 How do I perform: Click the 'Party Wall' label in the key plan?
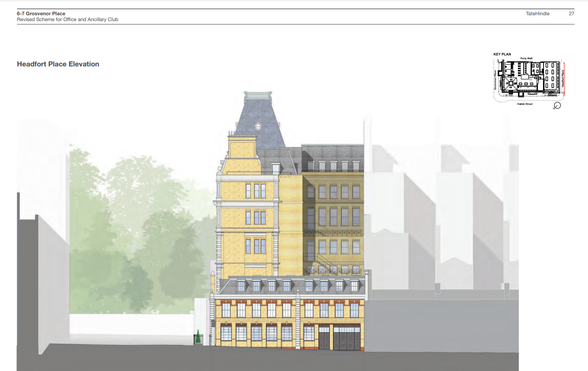point(526,58)
